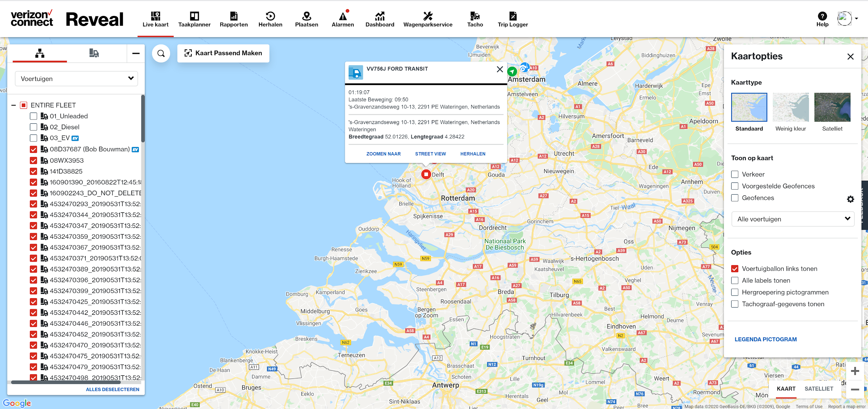Open the map search magnifier
This screenshot has height=409, width=868.
click(x=161, y=54)
